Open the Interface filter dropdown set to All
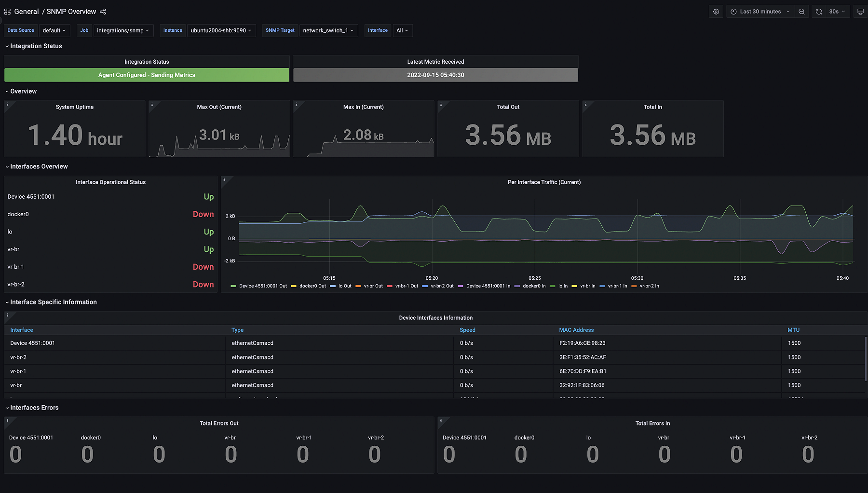This screenshot has height=493, width=868. coord(402,30)
